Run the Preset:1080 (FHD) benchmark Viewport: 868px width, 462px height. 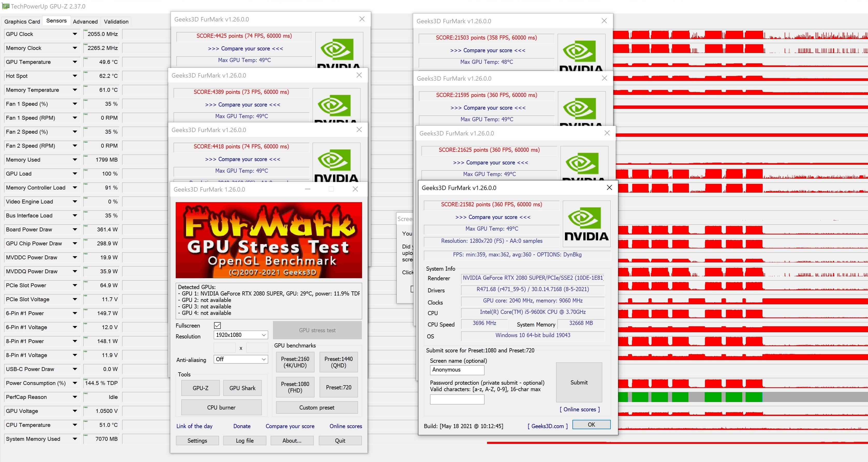295,387
